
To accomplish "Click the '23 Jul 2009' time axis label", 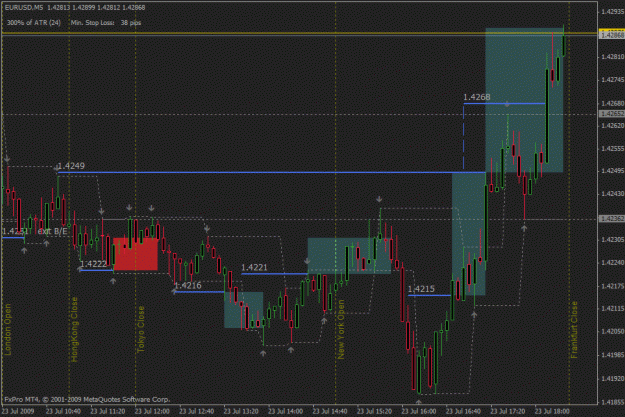I will 18,411.
